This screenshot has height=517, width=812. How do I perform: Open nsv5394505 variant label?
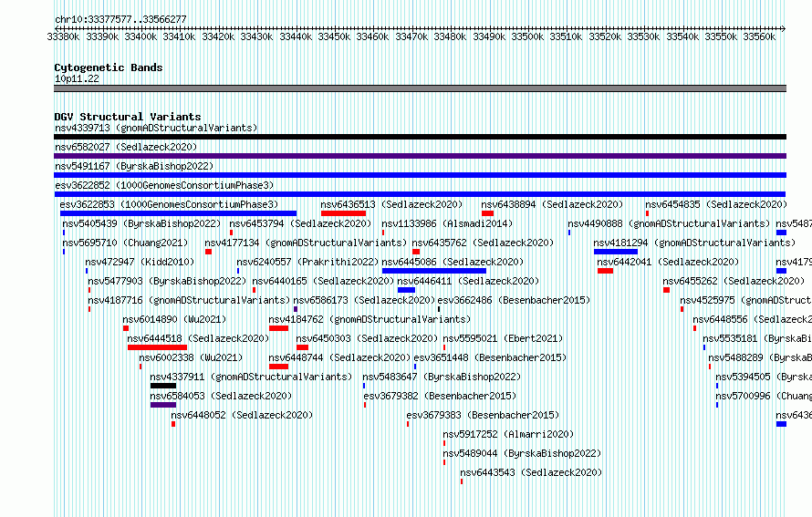click(x=764, y=377)
